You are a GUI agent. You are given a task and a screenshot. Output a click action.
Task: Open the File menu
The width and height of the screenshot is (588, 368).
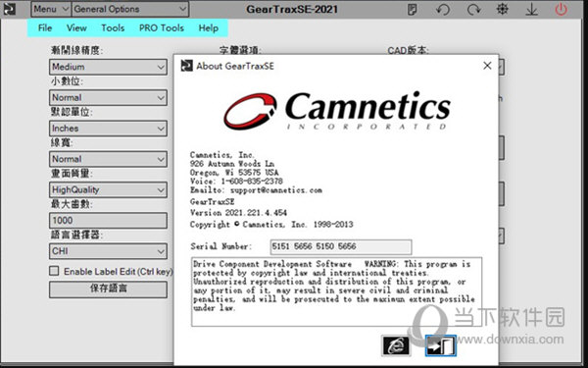coord(45,28)
